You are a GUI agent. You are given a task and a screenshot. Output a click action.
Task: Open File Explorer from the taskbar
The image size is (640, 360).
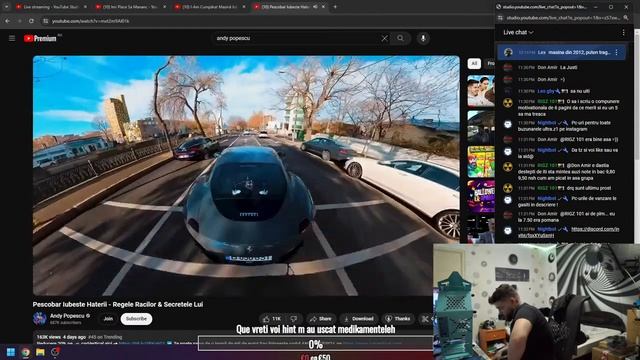click(40, 352)
